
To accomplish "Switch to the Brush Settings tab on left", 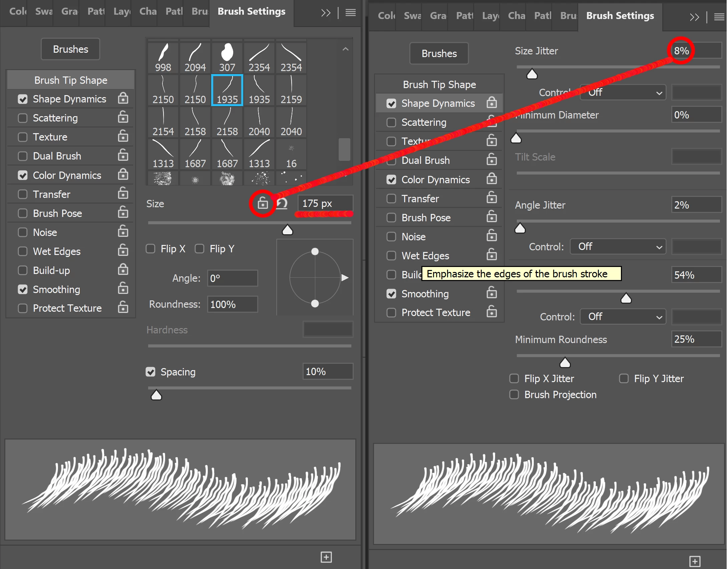I will tap(251, 11).
